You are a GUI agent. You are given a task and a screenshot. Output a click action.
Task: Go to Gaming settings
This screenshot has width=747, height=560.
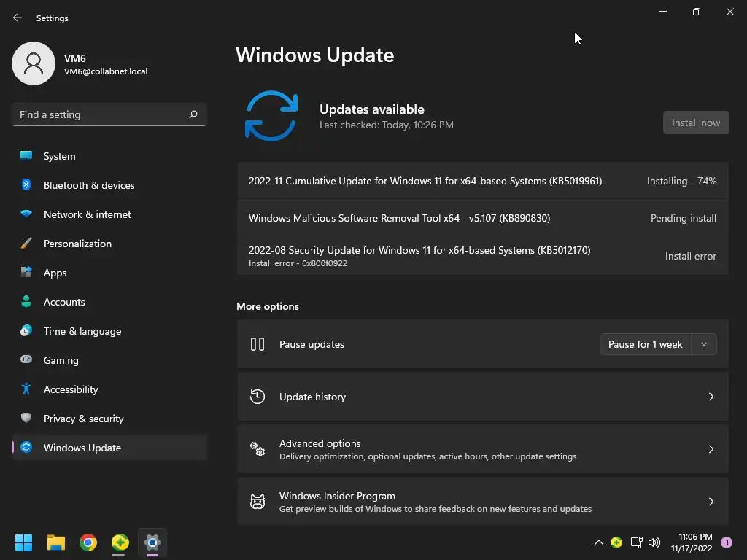pyautogui.click(x=109, y=360)
